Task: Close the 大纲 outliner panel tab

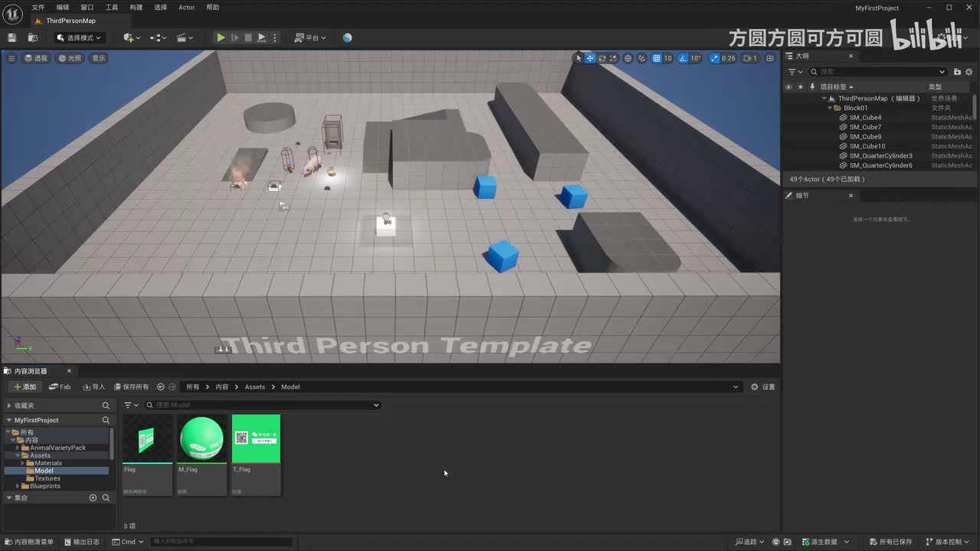Action: tap(851, 56)
